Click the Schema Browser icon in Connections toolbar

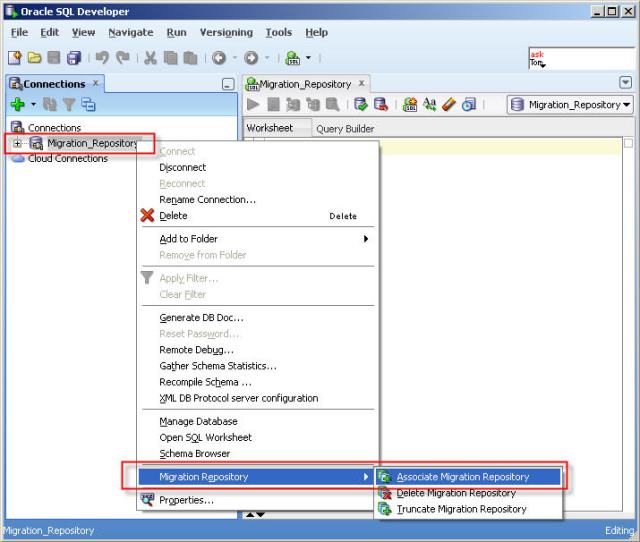click(x=88, y=104)
